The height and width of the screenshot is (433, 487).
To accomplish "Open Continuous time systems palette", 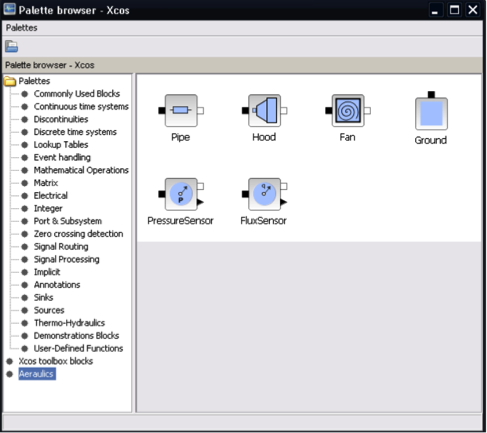I will coord(81,106).
